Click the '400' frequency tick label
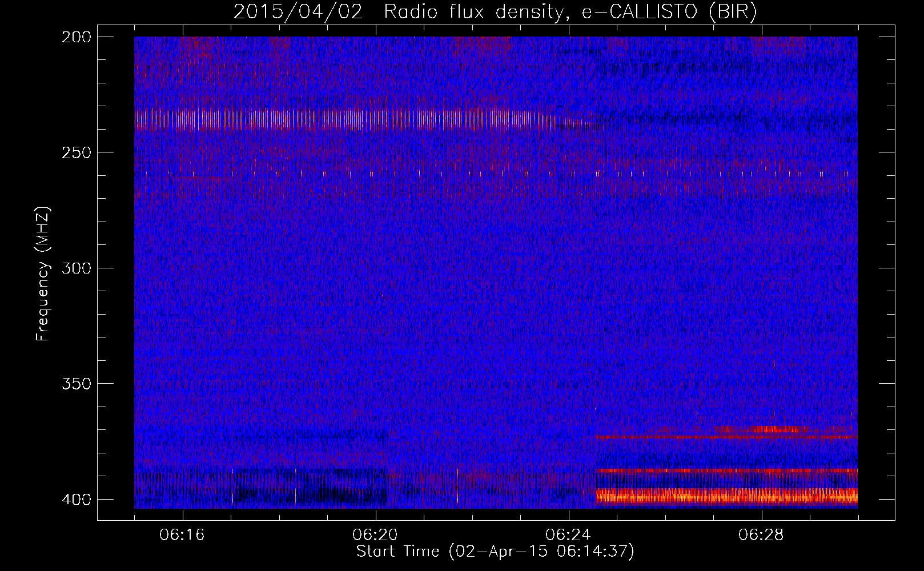 pyautogui.click(x=76, y=499)
